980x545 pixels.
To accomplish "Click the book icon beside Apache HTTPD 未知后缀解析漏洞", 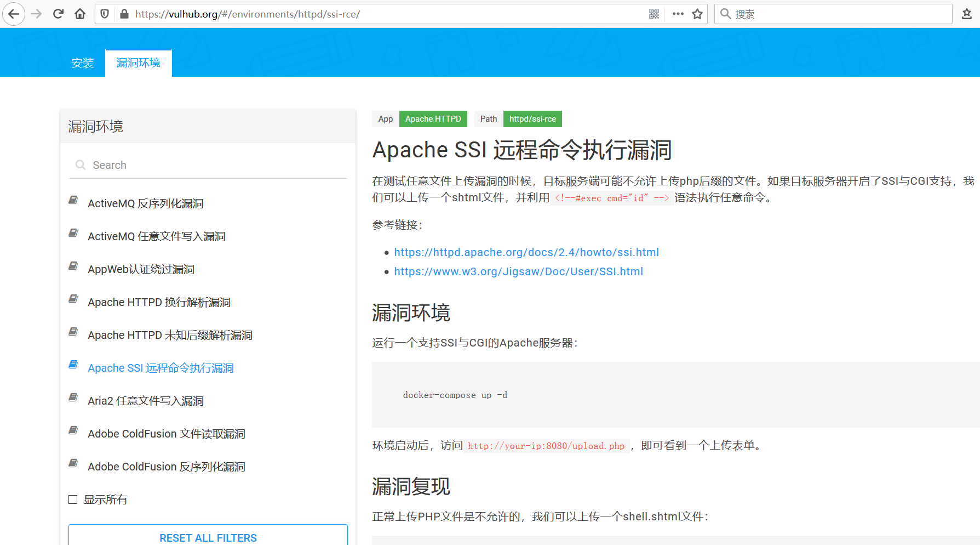I will click(73, 332).
